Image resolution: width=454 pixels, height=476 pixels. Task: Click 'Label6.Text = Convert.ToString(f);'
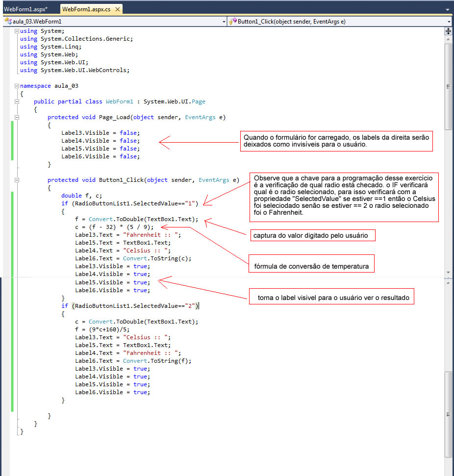click(133, 361)
